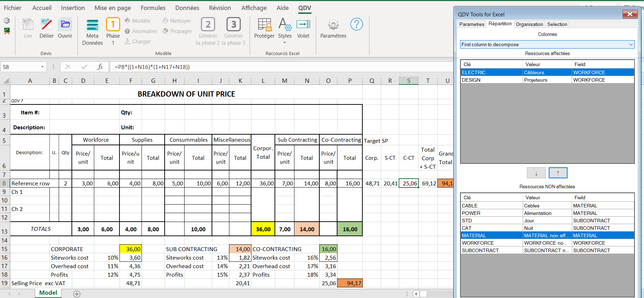Move resource up with the up arrow button
This screenshot has width=644, height=298.
coord(558,173)
